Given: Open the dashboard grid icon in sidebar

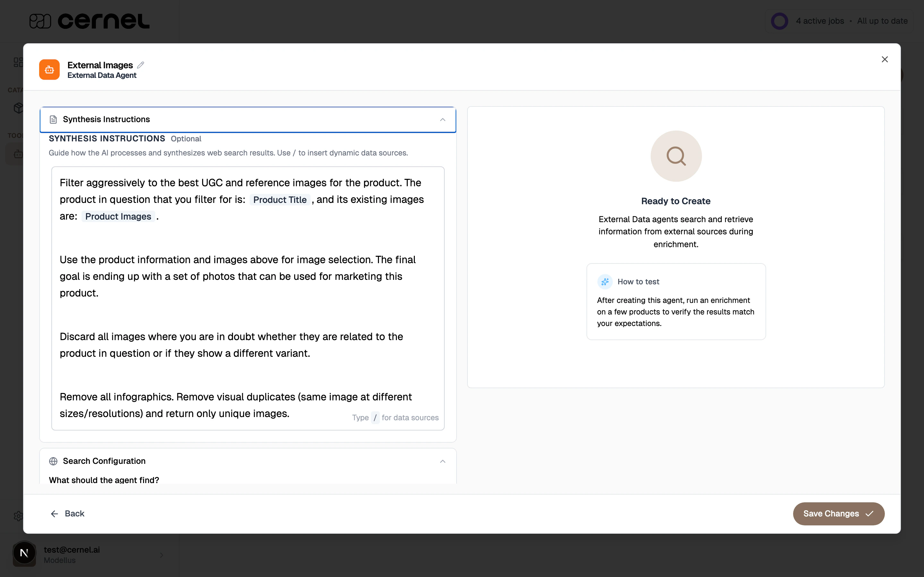Looking at the screenshot, I should (x=18, y=62).
